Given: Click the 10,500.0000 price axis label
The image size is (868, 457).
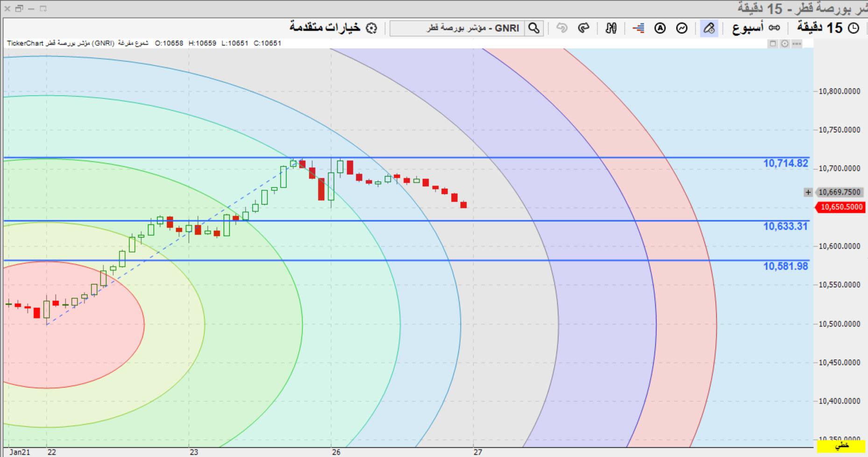Looking at the screenshot, I should pyautogui.click(x=839, y=324).
